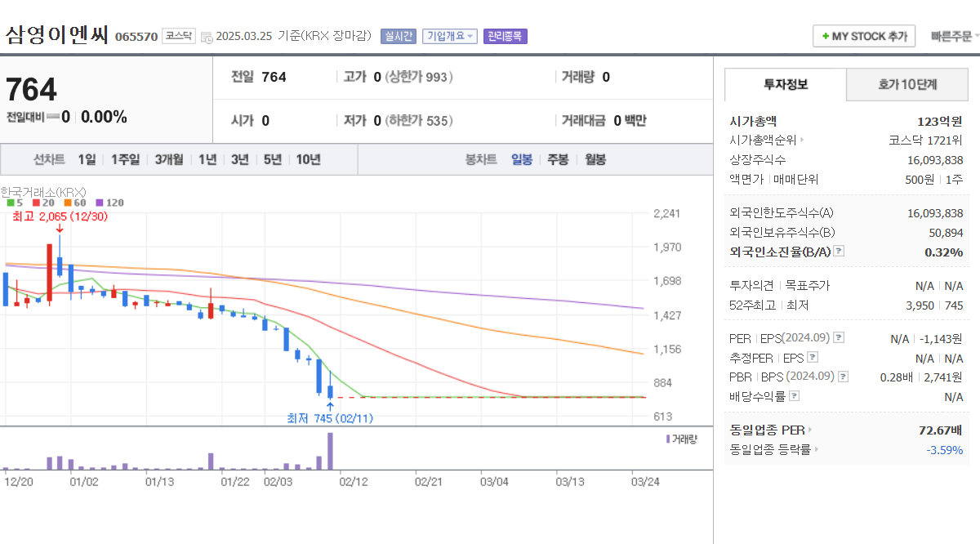Switch to the 호가10단계 tab
Screen dimensions: 980x544
[x=907, y=84]
